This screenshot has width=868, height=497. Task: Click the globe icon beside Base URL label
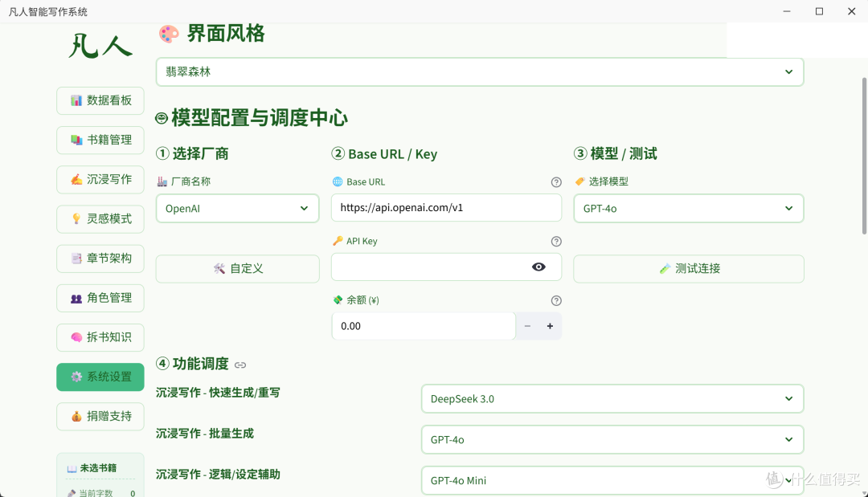[337, 182]
